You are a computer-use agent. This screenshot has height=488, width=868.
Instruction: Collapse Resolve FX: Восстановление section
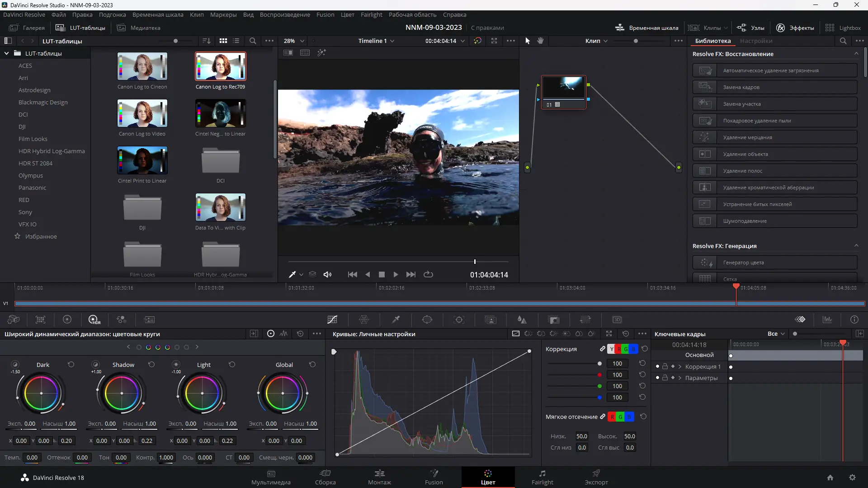[856, 54]
